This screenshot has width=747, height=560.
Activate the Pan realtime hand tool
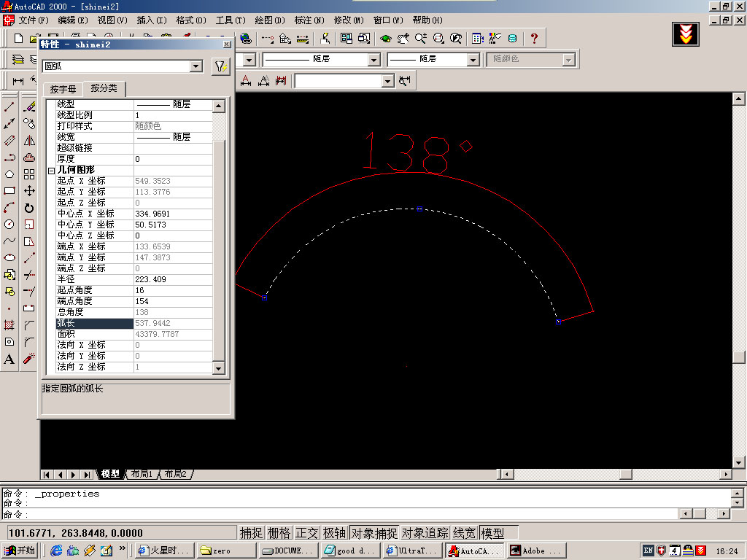click(x=403, y=38)
